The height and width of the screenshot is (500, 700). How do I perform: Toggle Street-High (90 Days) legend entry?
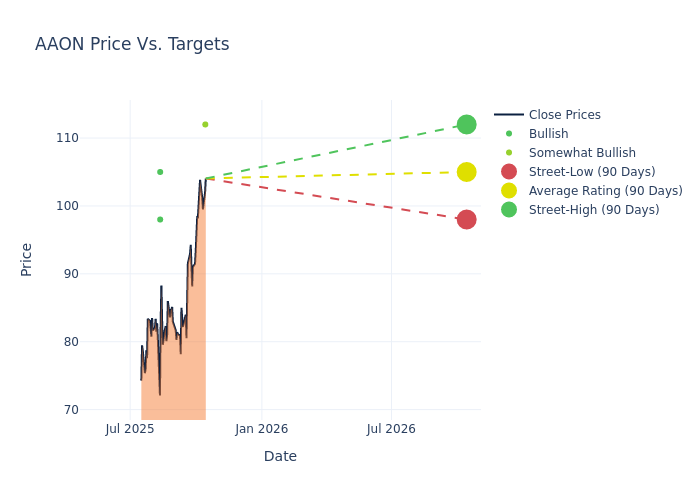pos(593,210)
